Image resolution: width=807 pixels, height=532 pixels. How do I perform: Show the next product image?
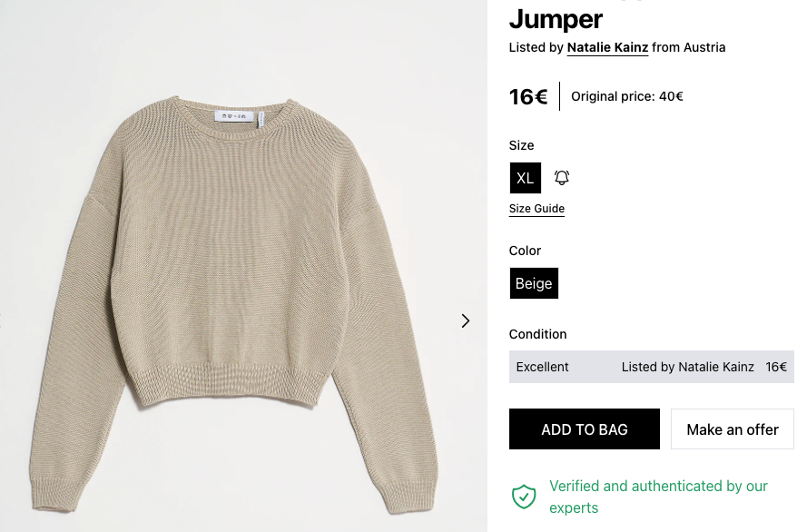tap(466, 320)
